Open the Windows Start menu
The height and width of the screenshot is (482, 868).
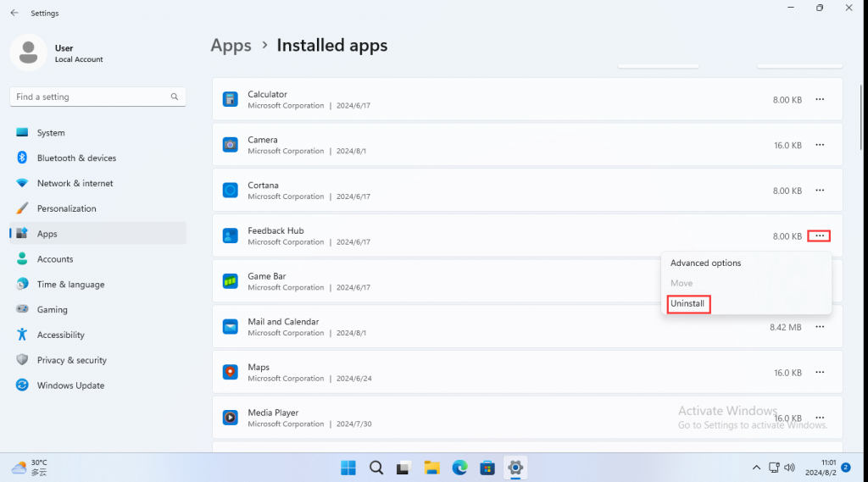pos(348,468)
